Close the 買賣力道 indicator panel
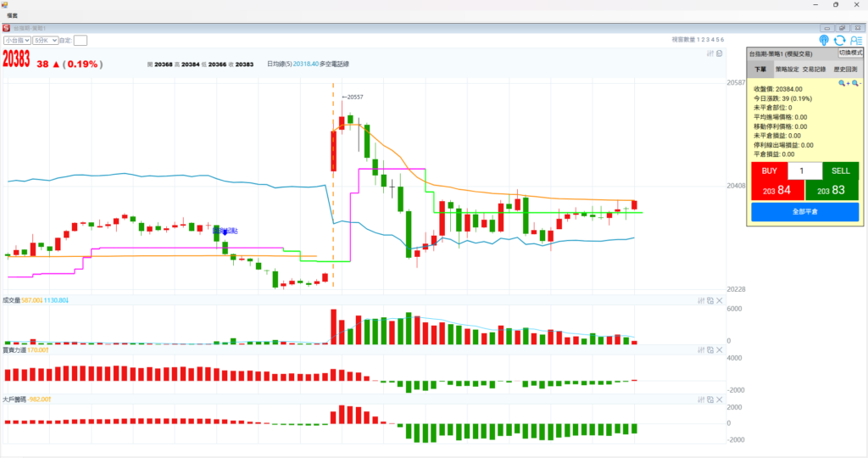 point(720,349)
